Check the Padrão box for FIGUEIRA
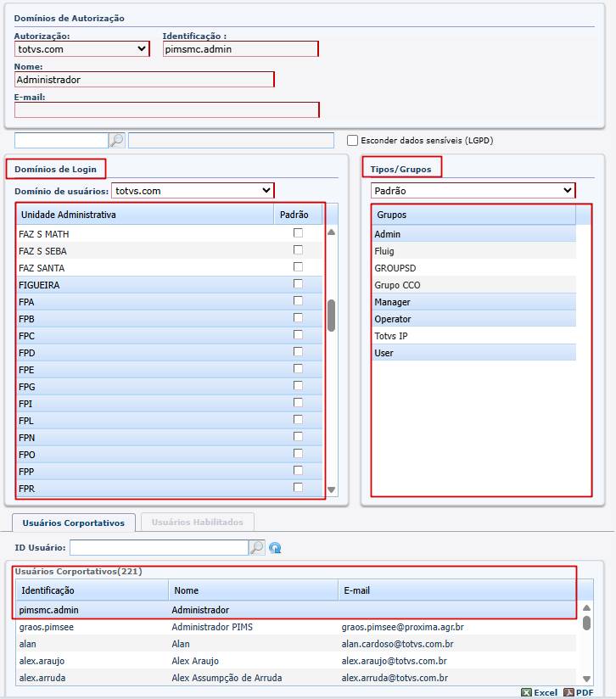This screenshot has height=699, width=616. coord(298,284)
